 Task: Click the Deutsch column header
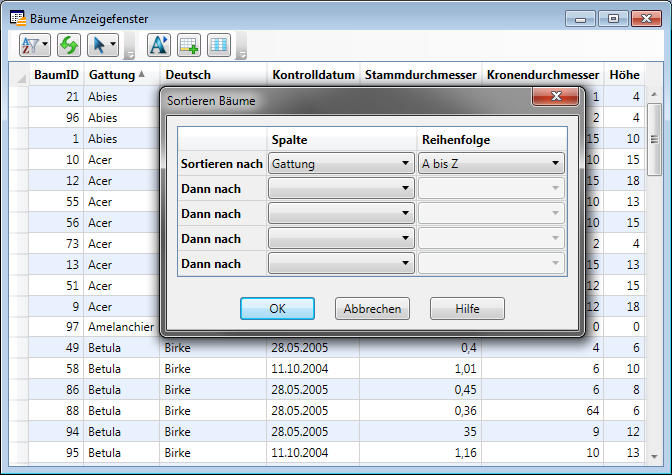(x=213, y=75)
